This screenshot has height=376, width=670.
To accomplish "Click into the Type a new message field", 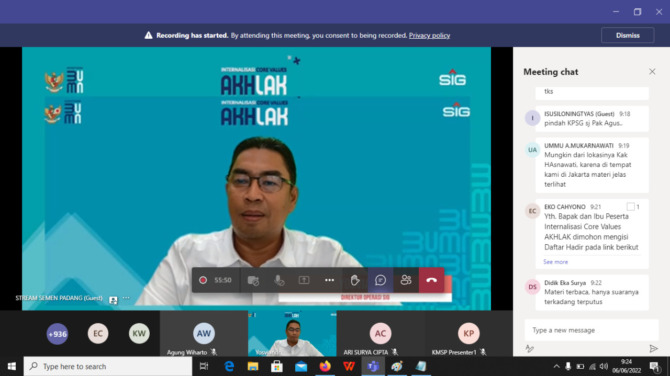I will tap(591, 330).
